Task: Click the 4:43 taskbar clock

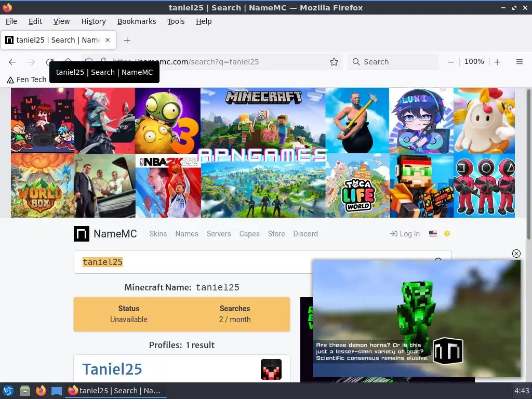Action: [x=522, y=391]
